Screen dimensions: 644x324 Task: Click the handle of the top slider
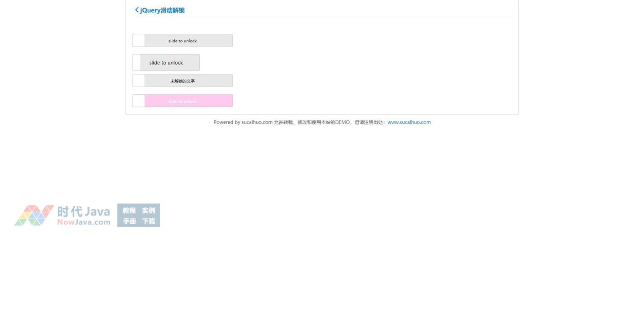pos(139,40)
